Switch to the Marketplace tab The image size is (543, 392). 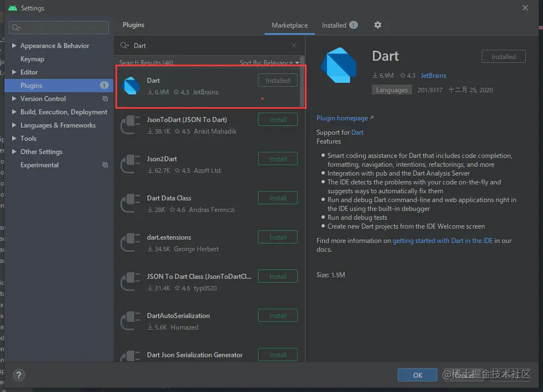(289, 25)
